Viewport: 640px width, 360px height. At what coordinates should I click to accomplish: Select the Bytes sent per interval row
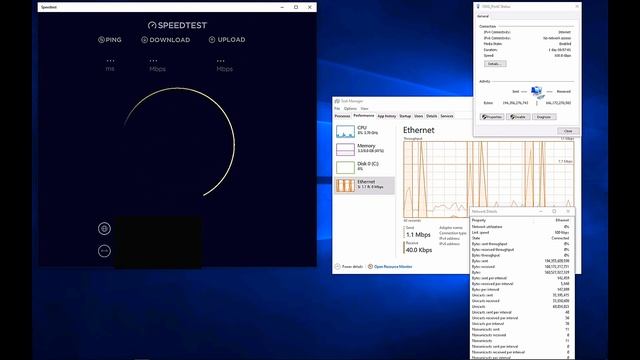520,278
